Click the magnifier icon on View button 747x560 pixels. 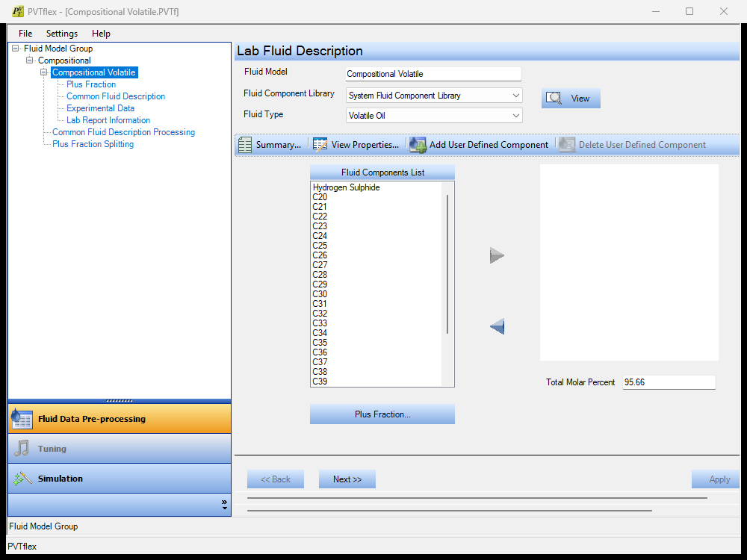554,98
